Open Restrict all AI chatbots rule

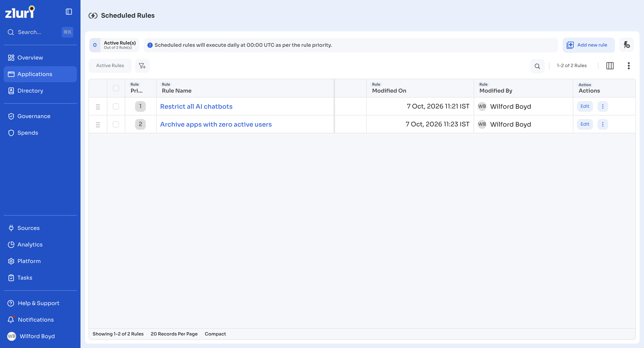coord(196,106)
